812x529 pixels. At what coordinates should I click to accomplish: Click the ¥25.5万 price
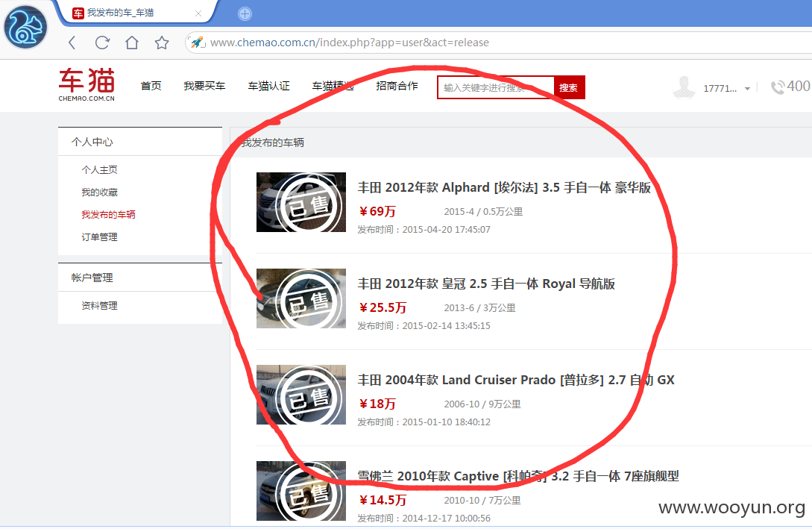pos(383,307)
